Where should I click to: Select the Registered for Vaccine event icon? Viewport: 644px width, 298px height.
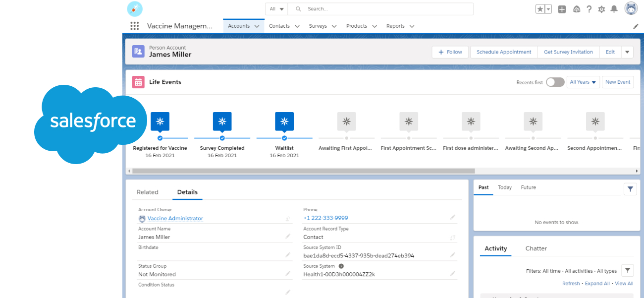point(160,121)
